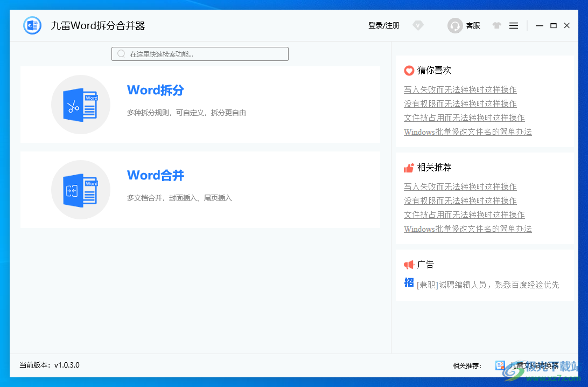Open the hamburger menu
This screenshot has height=387, width=588.
[x=513, y=25]
